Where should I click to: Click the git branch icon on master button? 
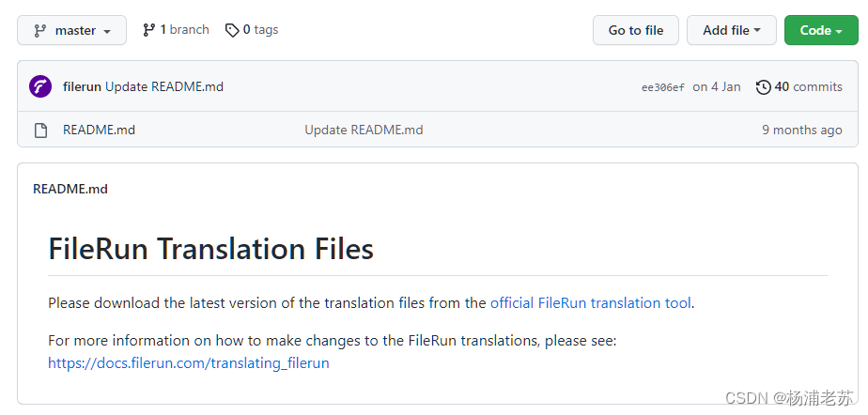(x=39, y=30)
